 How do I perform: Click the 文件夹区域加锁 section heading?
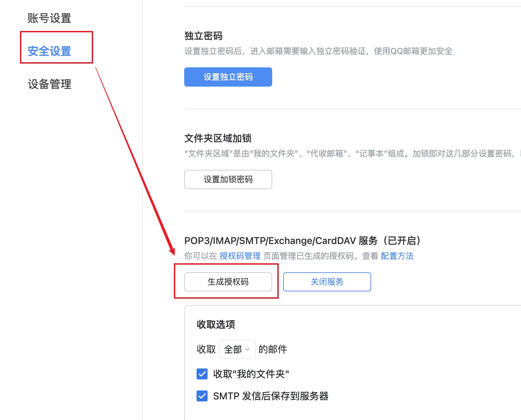pos(218,138)
